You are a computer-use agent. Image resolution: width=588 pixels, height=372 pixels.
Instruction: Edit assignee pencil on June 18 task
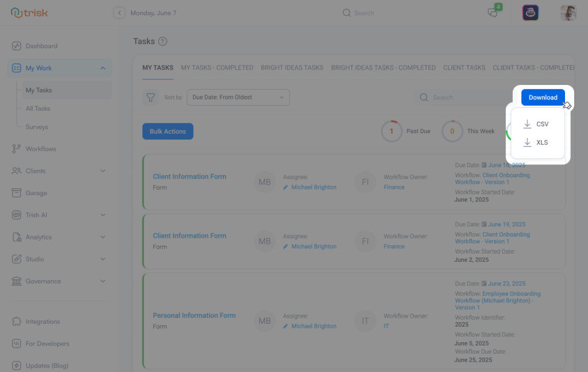tap(285, 187)
